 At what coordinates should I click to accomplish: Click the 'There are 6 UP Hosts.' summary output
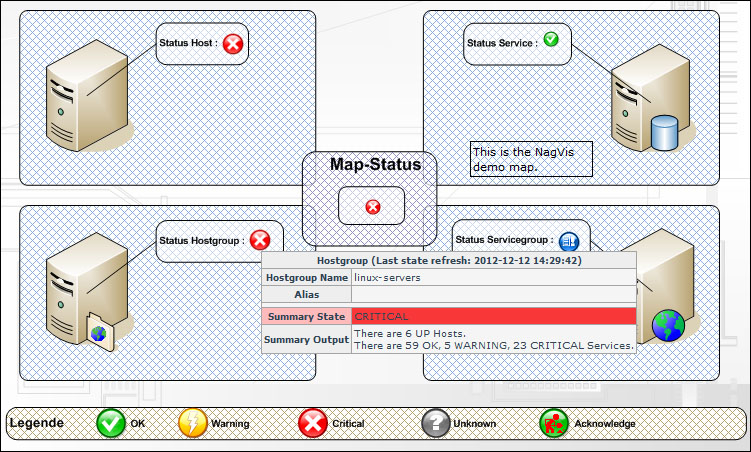click(410, 334)
